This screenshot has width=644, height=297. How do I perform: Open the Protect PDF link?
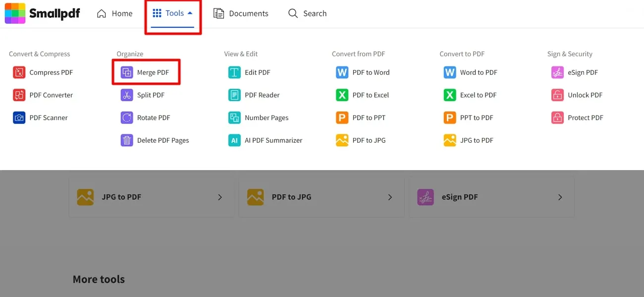(x=578, y=118)
